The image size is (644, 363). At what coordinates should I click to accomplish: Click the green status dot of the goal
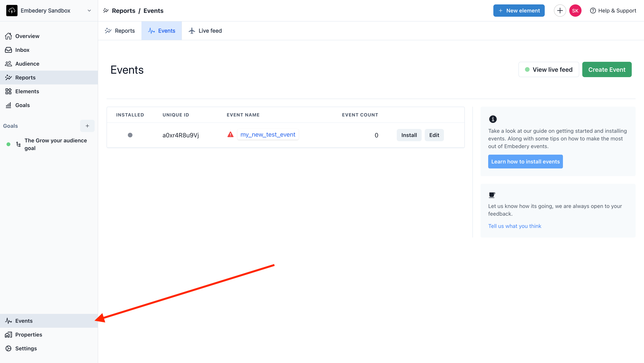[x=8, y=144]
